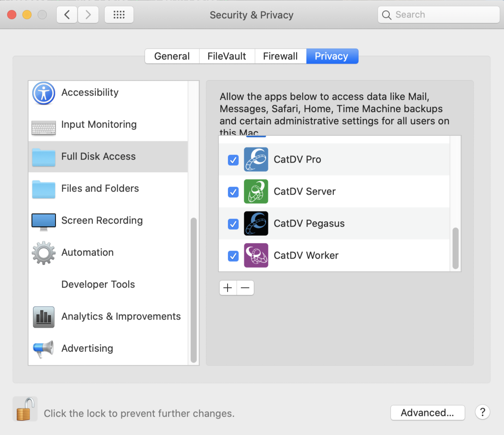Click the Files and Folders folder icon
The height and width of the screenshot is (435, 504).
click(x=44, y=189)
